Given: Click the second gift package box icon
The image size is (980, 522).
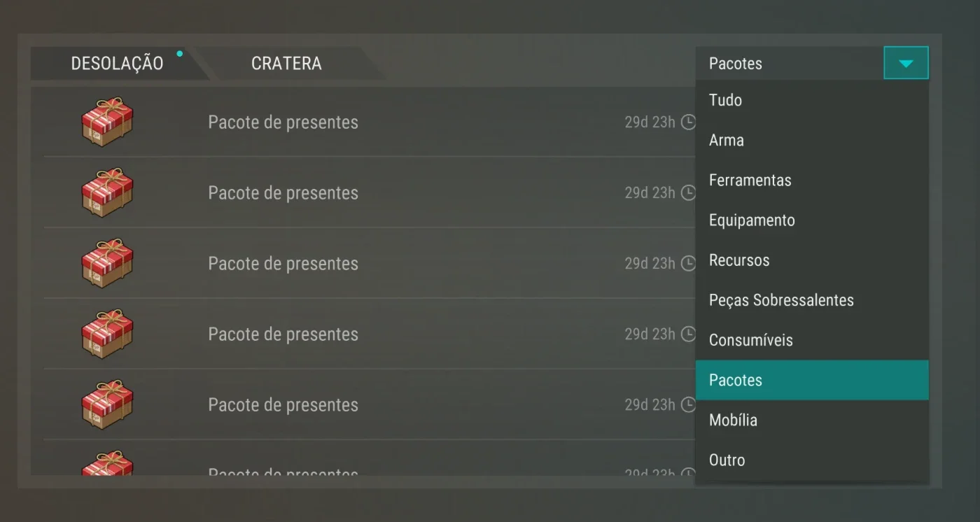Looking at the screenshot, I should click(106, 192).
